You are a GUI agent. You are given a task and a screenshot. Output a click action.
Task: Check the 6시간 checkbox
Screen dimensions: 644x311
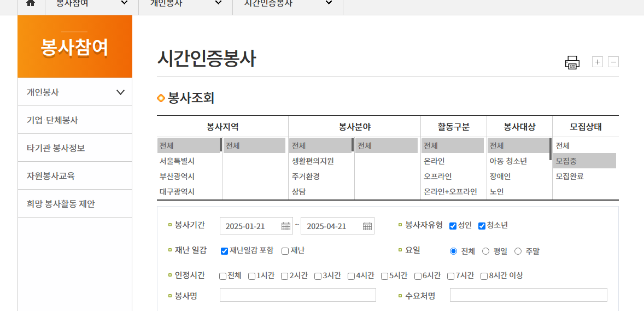417,276
